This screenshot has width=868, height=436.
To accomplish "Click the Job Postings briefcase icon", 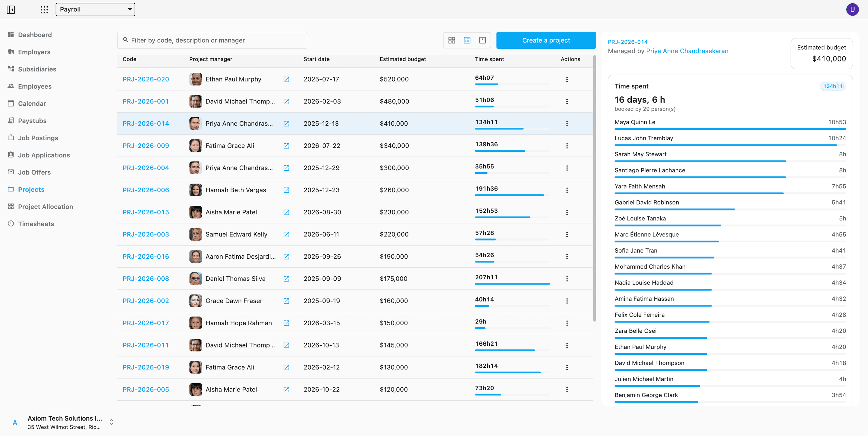I will coord(11,138).
